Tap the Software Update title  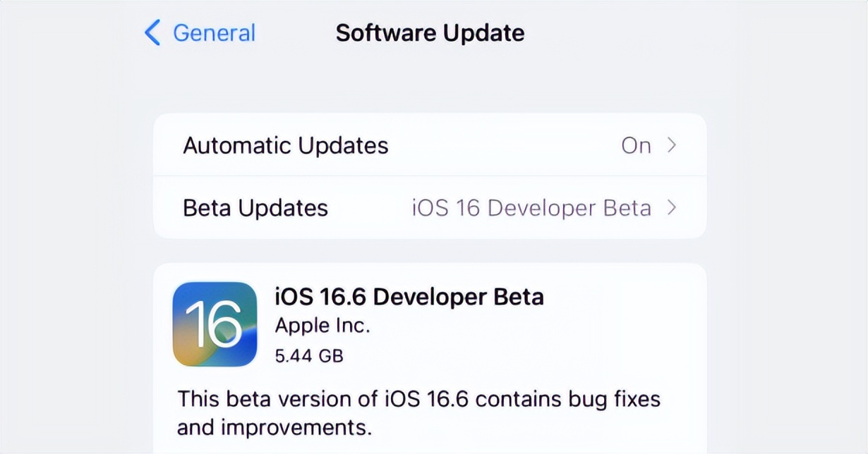coord(430,32)
